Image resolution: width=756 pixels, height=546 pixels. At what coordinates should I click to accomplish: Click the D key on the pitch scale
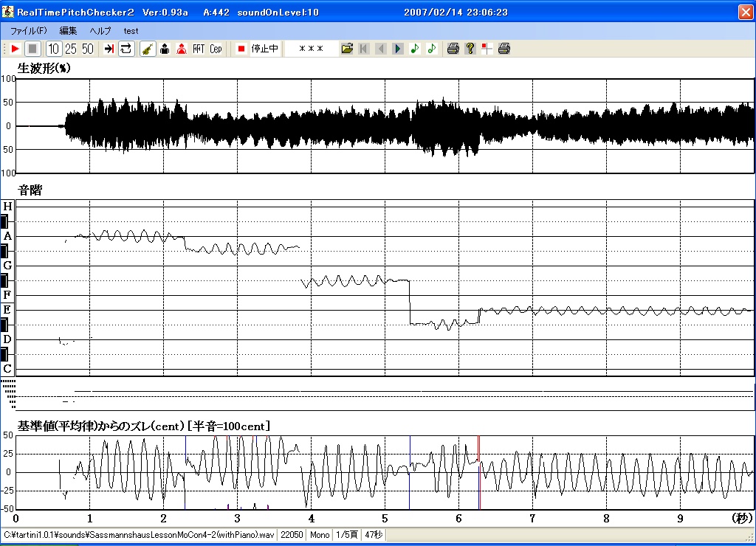click(x=7, y=339)
